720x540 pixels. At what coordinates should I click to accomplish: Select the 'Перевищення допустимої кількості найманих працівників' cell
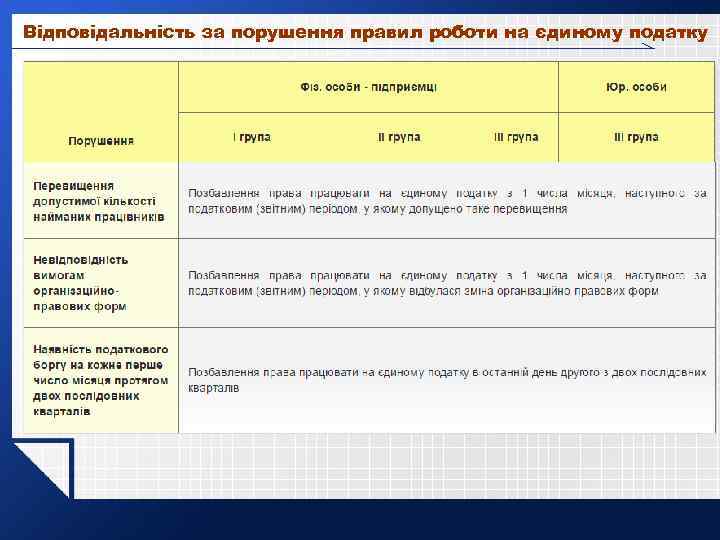pyautogui.click(x=99, y=201)
